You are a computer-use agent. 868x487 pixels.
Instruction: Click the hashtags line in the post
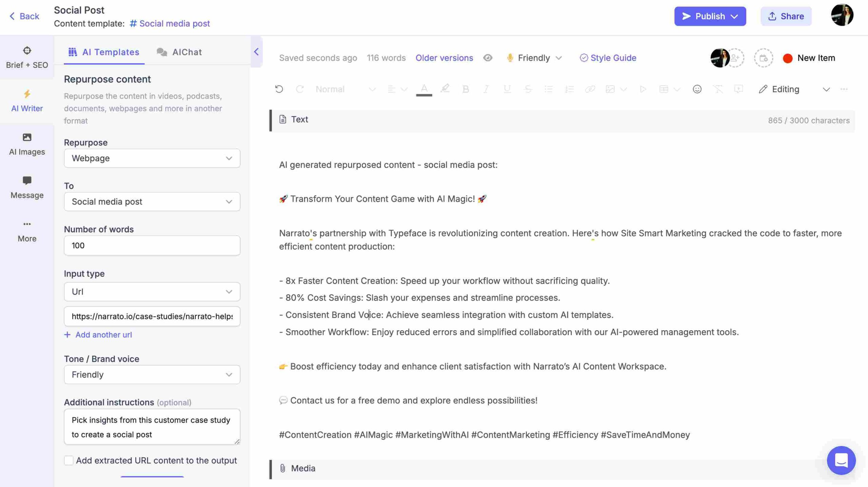[x=484, y=434]
